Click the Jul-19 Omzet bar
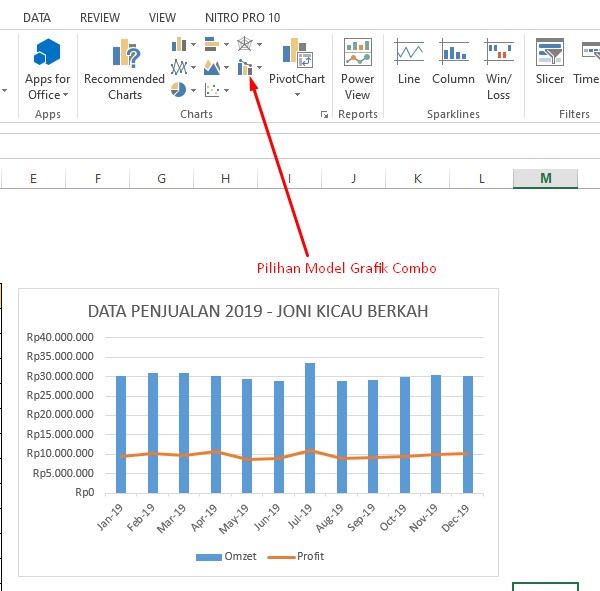 coord(310,428)
